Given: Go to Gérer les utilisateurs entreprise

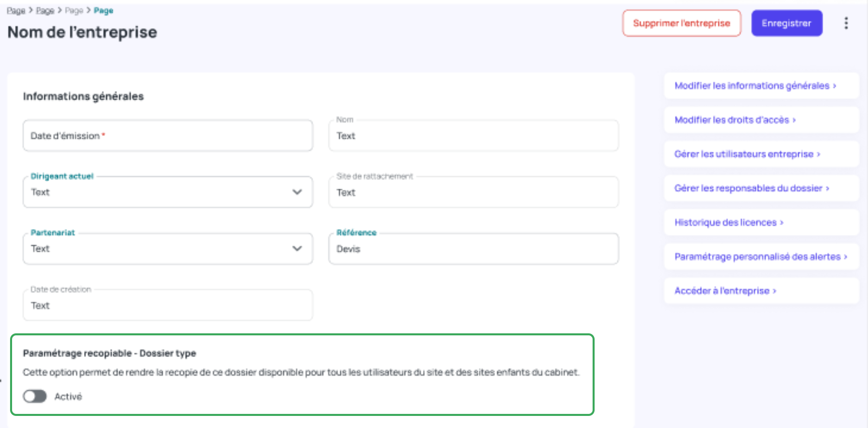Looking at the screenshot, I should [747, 154].
